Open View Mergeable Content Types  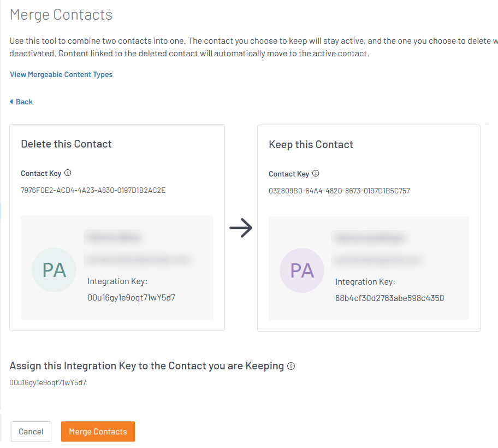tap(61, 74)
